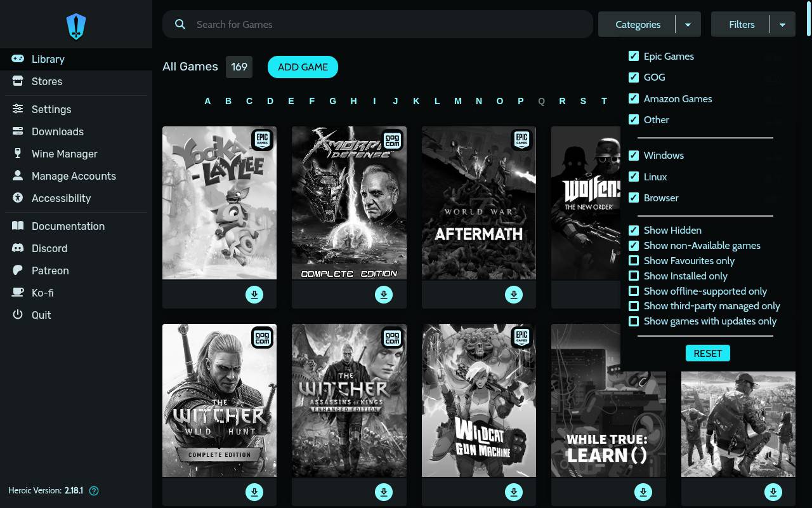The image size is (812, 508).
Task: Click the search magnifier icon
Action: (180, 24)
